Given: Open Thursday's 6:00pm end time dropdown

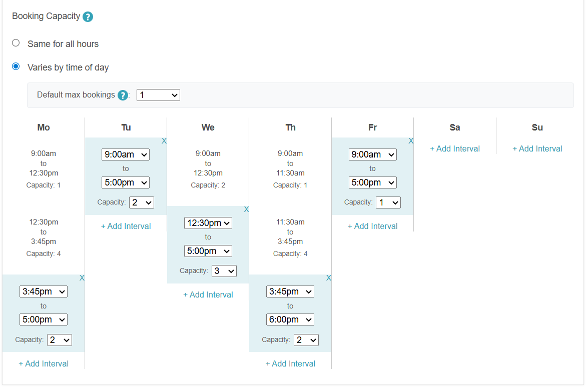Looking at the screenshot, I should 290,319.
